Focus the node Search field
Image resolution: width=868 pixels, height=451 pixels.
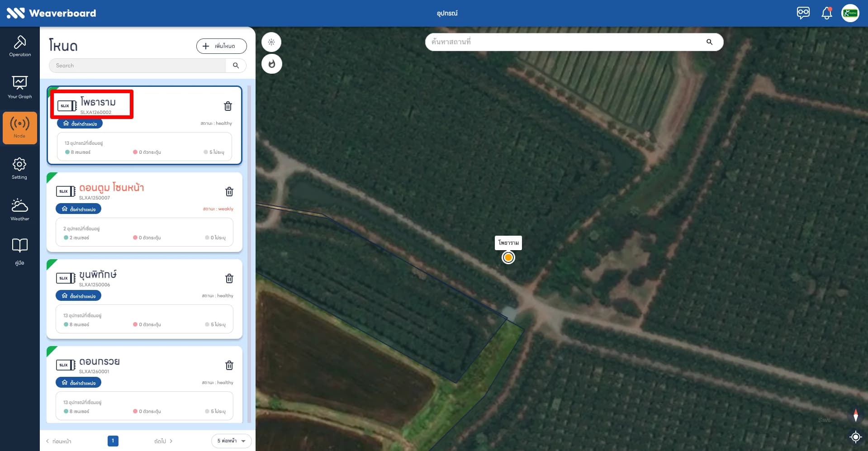click(138, 66)
